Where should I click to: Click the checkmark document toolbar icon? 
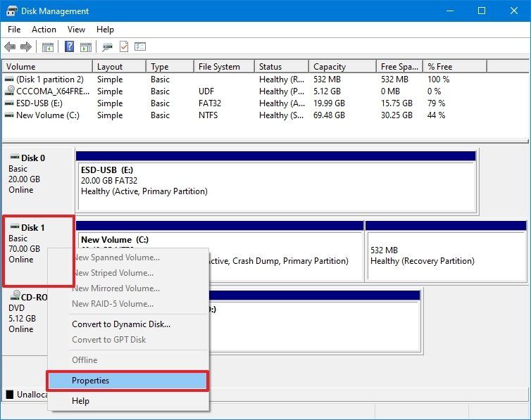[124, 46]
